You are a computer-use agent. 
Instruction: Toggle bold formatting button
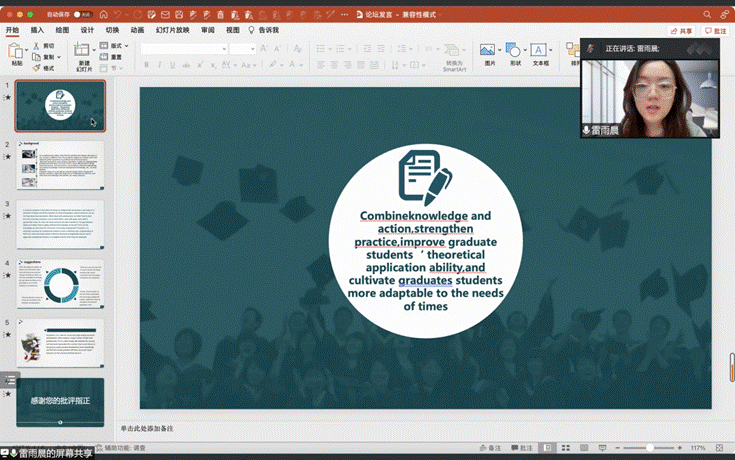click(x=146, y=65)
